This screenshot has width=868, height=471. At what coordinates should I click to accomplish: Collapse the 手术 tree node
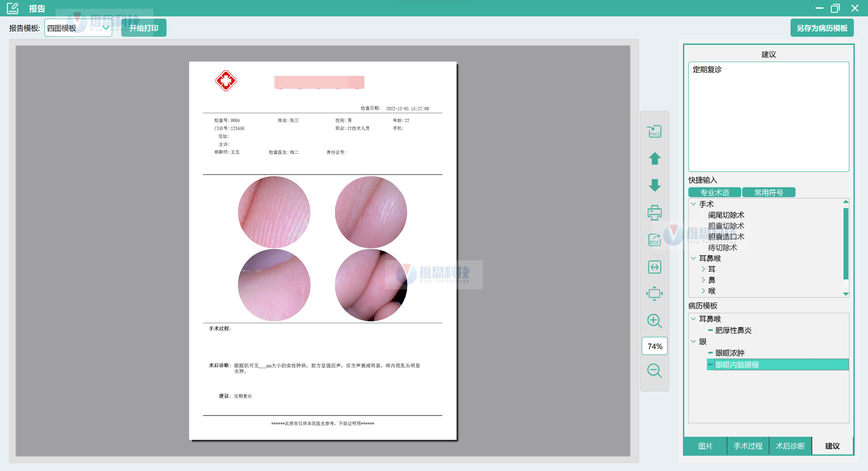click(694, 204)
